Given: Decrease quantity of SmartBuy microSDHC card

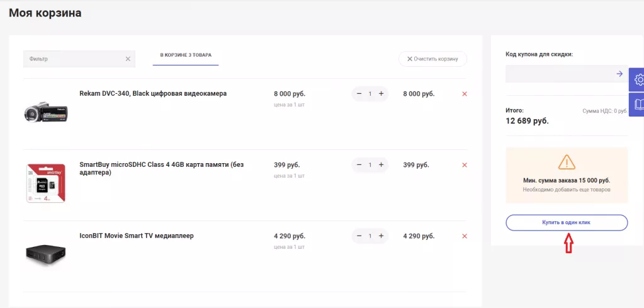Looking at the screenshot, I should pyautogui.click(x=359, y=165).
